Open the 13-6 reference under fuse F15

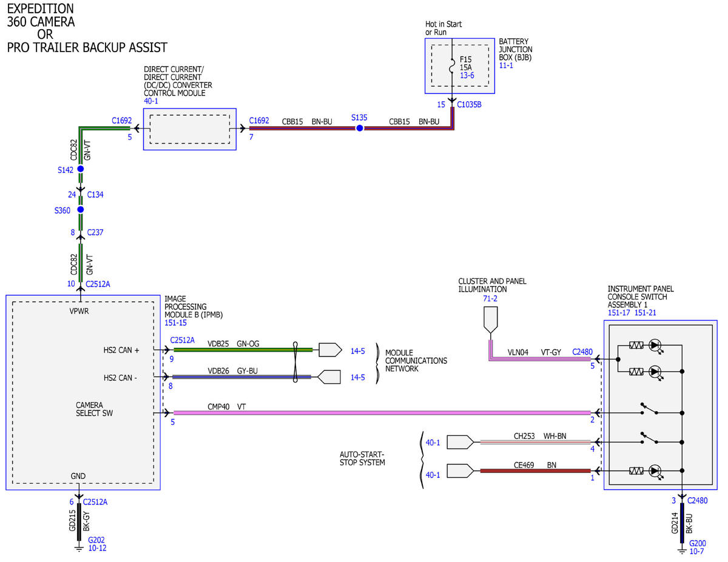467,76
